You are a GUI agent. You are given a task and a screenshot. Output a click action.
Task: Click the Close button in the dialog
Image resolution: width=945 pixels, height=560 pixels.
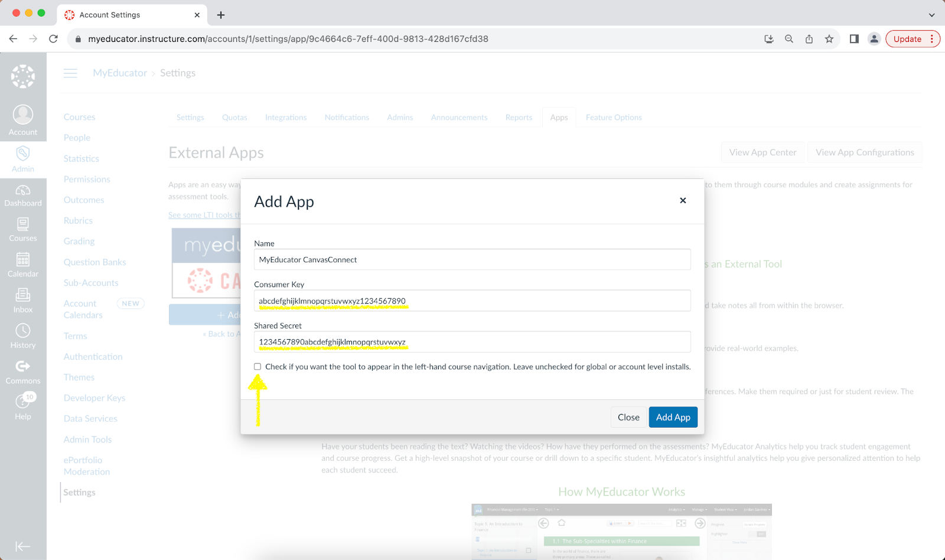(628, 417)
